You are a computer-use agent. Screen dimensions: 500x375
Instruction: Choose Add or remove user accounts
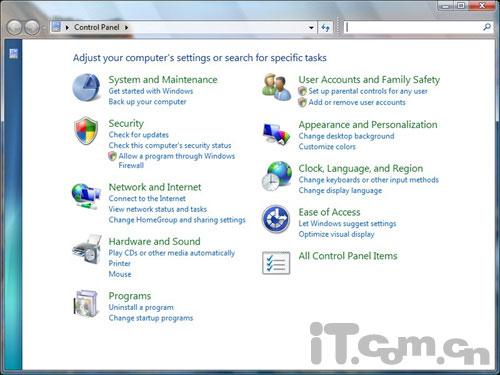click(x=357, y=102)
